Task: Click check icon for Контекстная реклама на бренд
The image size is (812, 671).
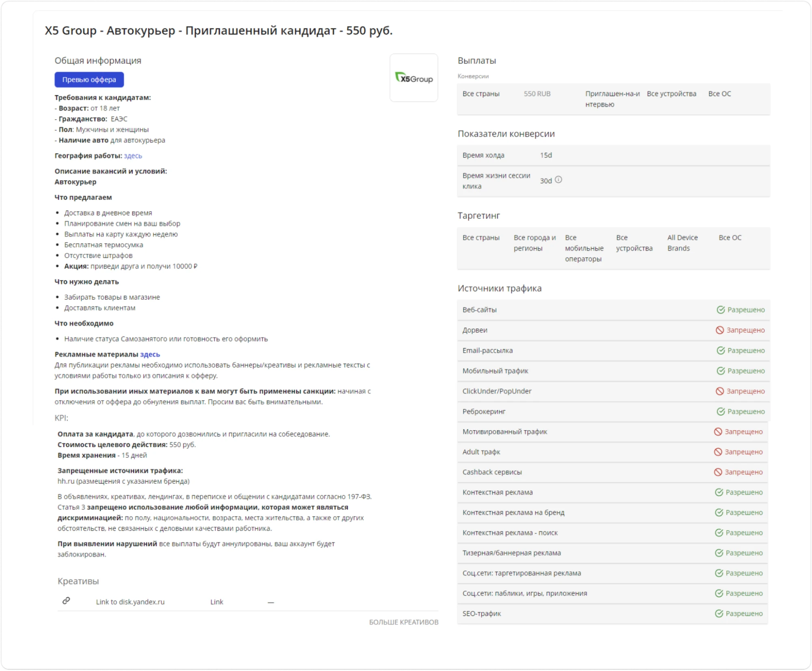Action: pos(719,512)
